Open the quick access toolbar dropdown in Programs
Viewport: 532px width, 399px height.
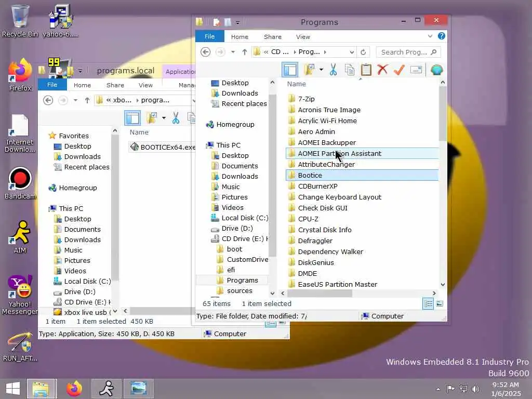238,23
